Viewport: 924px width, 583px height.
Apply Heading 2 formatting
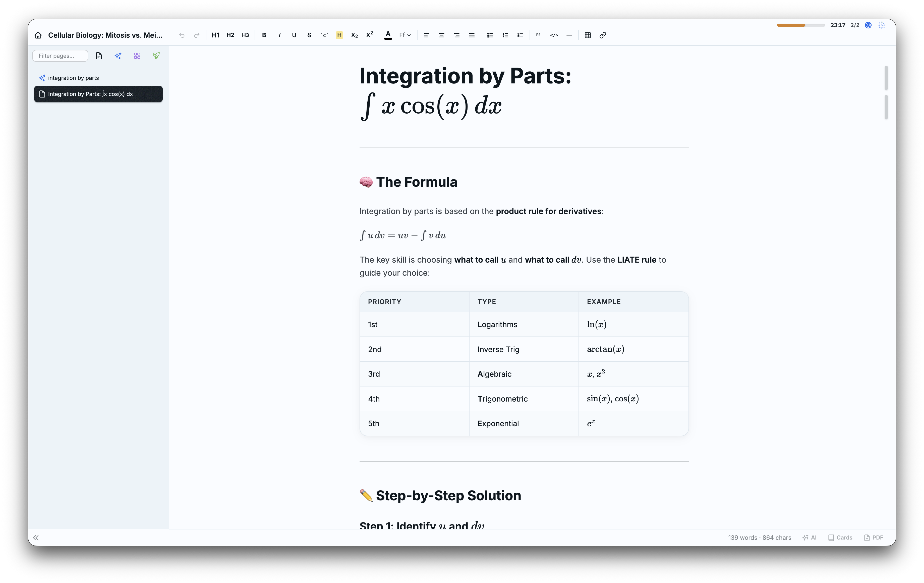pos(230,35)
